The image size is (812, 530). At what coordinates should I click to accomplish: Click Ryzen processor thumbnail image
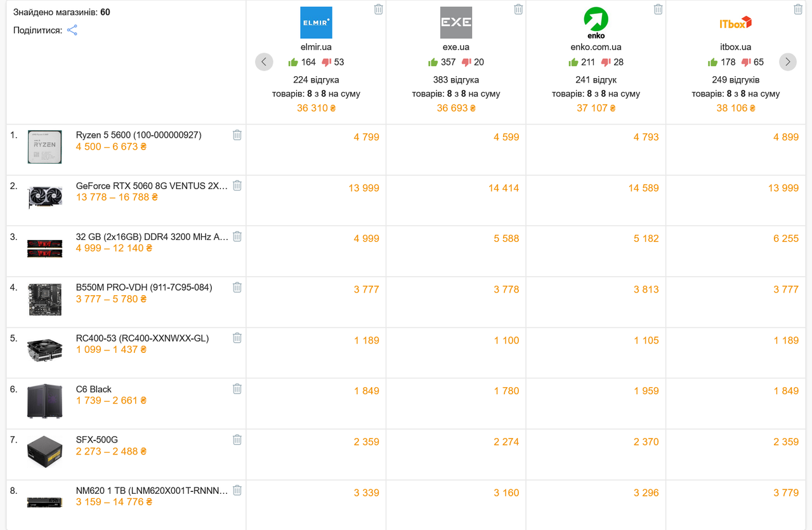click(44, 147)
